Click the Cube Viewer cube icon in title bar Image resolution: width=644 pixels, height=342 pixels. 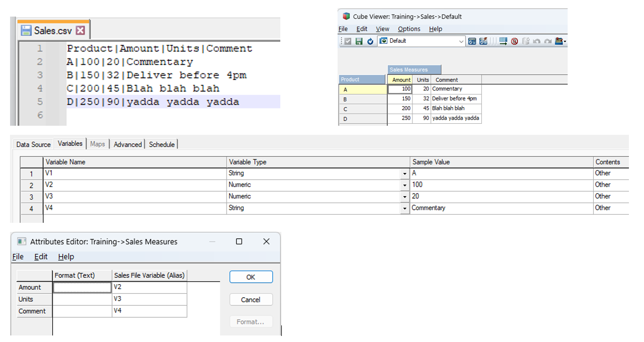tap(346, 16)
